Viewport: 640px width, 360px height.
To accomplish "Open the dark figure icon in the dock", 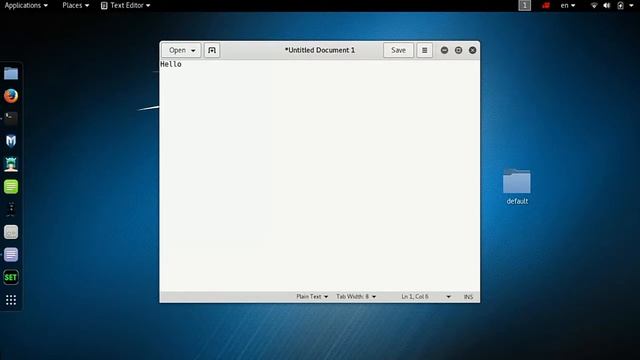I will tap(11, 209).
